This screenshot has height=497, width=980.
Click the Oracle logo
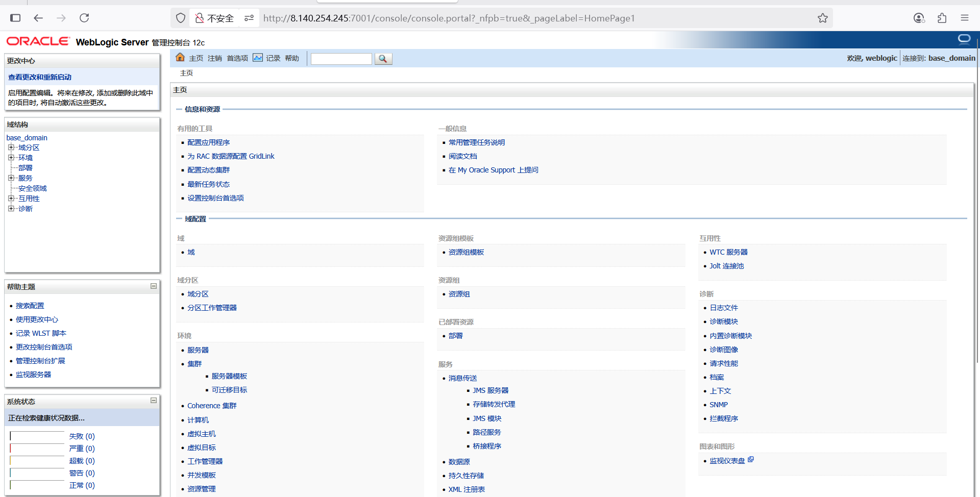pyautogui.click(x=38, y=41)
